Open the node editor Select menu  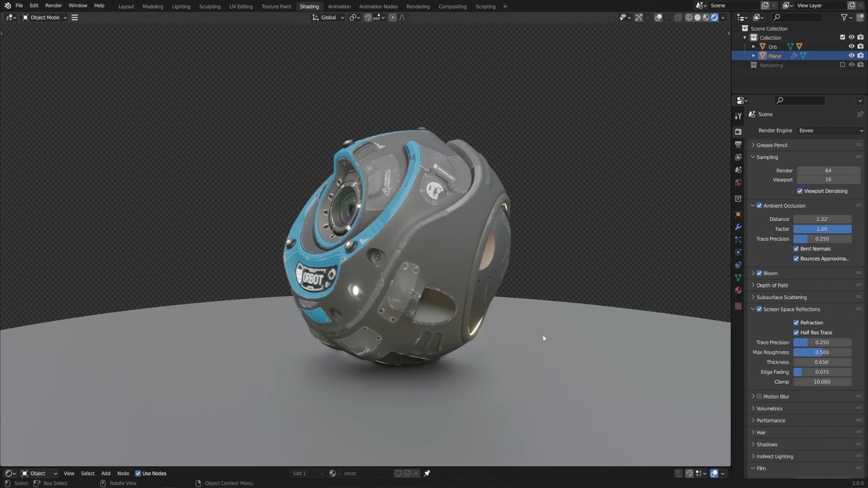coord(88,473)
